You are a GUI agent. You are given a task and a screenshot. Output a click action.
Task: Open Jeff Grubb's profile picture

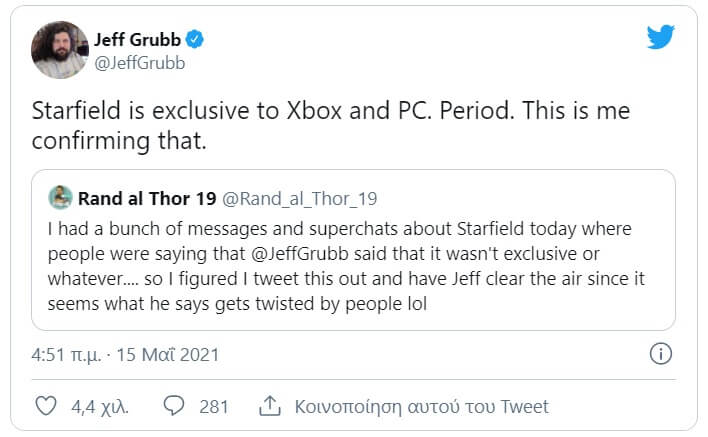point(60,49)
